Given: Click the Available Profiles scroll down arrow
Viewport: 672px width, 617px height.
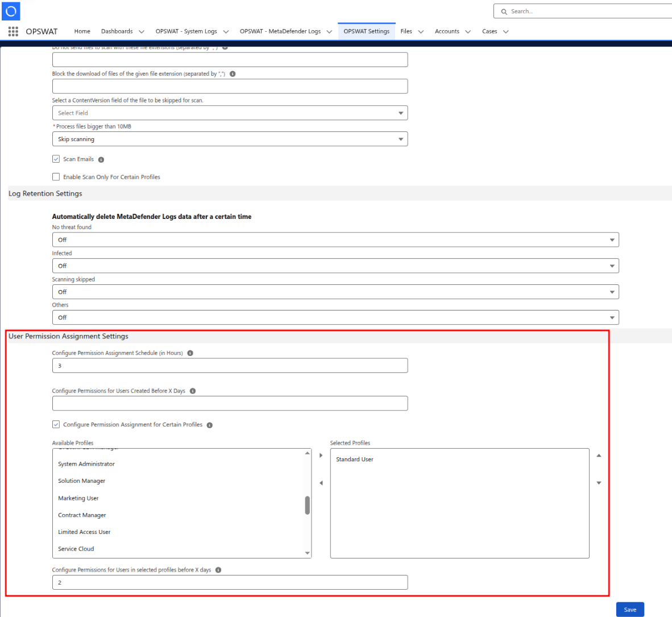Looking at the screenshot, I should click(307, 553).
